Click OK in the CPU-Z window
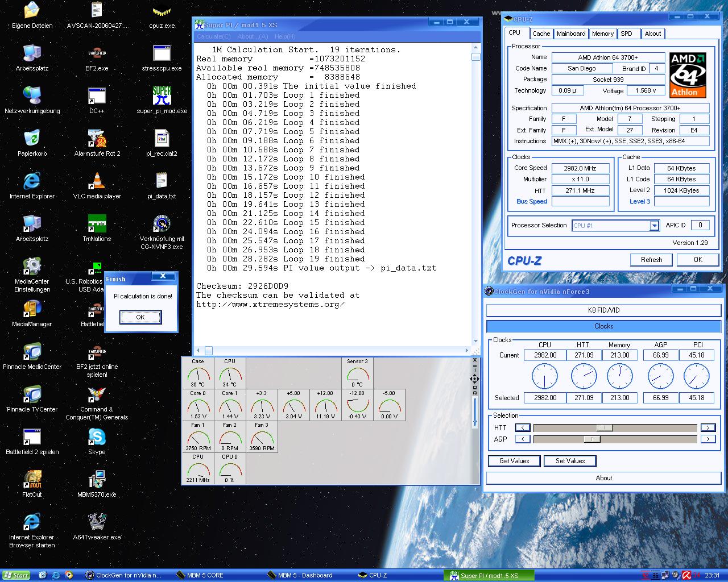Image resolution: width=728 pixels, height=582 pixels. coord(698,260)
